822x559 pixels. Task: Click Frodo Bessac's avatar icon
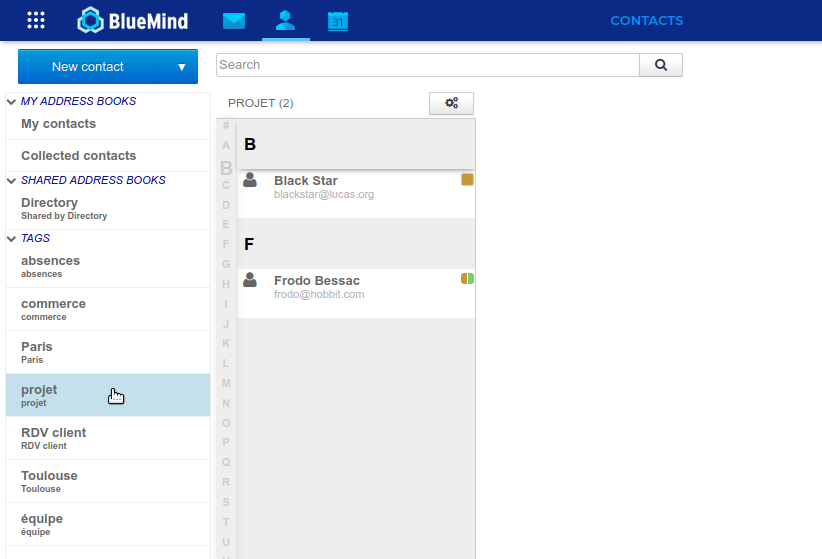(x=250, y=280)
